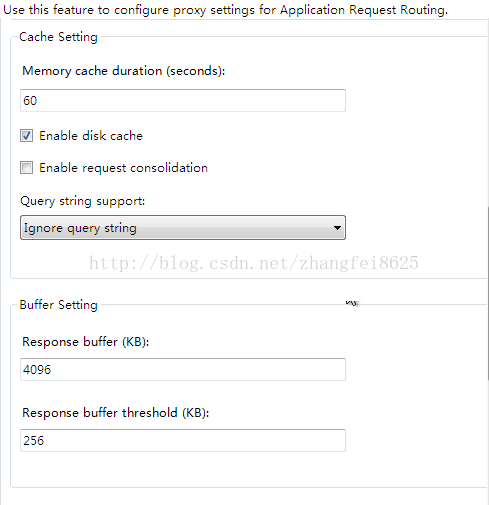This screenshot has height=505, width=489.
Task: Click the Buffer Setting group heading
Action: coord(58,305)
